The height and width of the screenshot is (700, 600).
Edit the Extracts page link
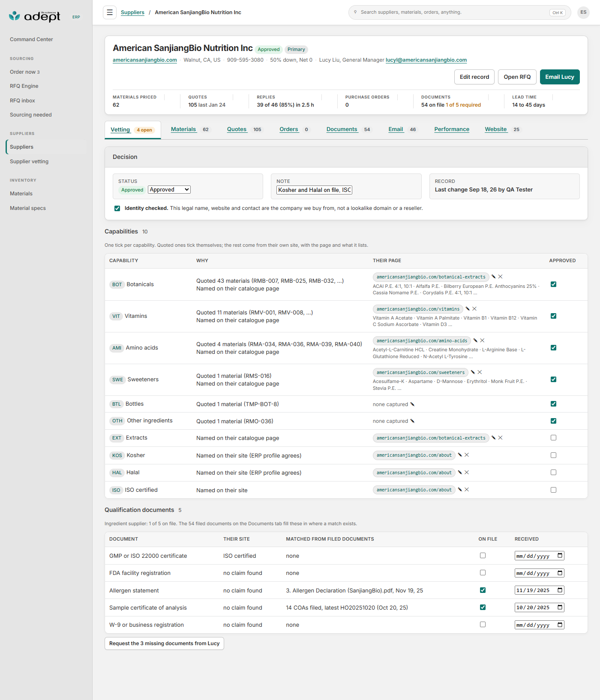click(493, 438)
